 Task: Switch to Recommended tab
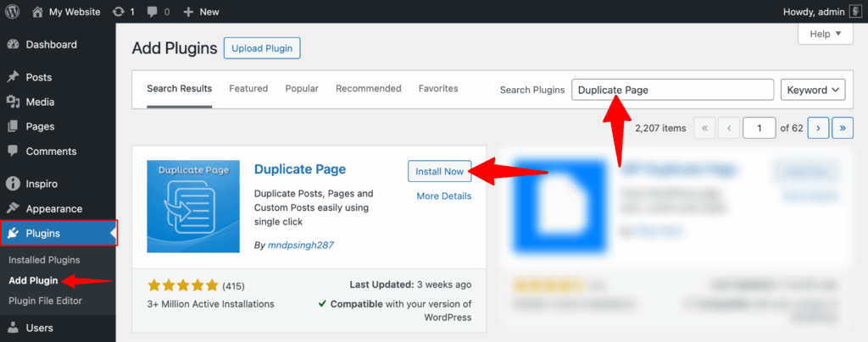[x=369, y=88]
